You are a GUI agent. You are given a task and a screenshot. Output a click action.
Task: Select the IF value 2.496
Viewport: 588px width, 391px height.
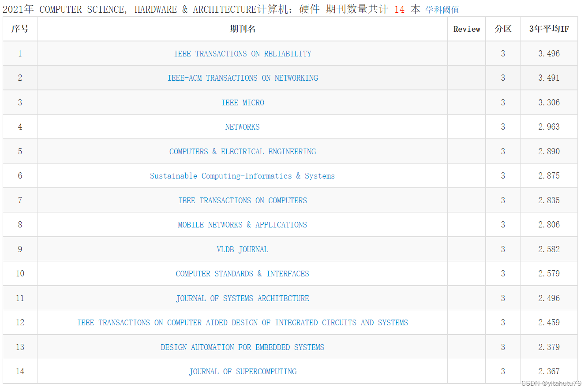click(x=549, y=298)
